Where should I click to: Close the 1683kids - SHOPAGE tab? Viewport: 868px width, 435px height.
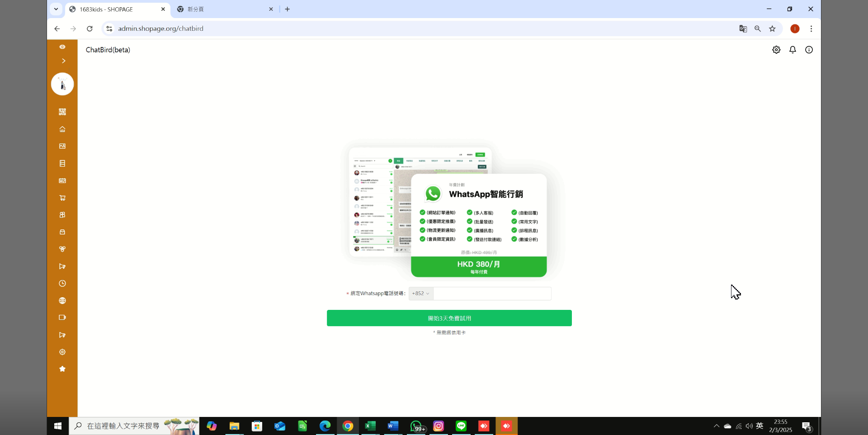pyautogui.click(x=163, y=9)
